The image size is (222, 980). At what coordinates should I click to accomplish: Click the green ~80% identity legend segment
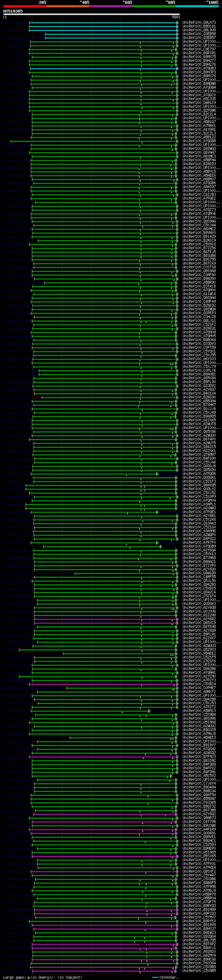pos(154,7)
